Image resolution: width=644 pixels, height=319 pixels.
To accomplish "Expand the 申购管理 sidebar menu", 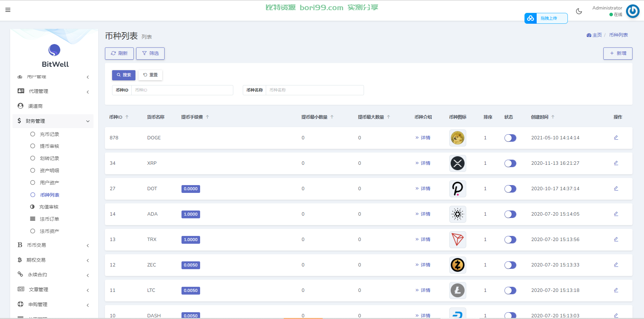I will point(53,304).
